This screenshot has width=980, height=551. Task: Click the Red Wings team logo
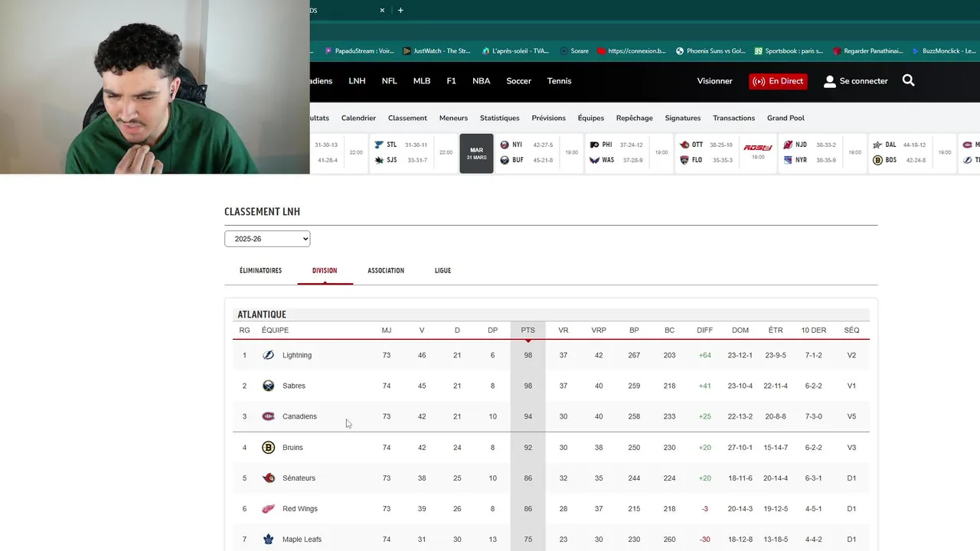click(x=268, y=509)
